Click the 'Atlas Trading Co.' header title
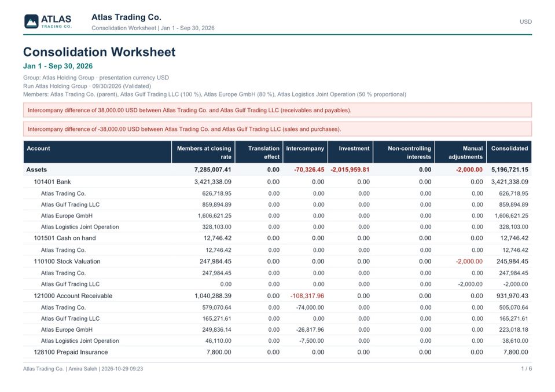 [126, 17]
